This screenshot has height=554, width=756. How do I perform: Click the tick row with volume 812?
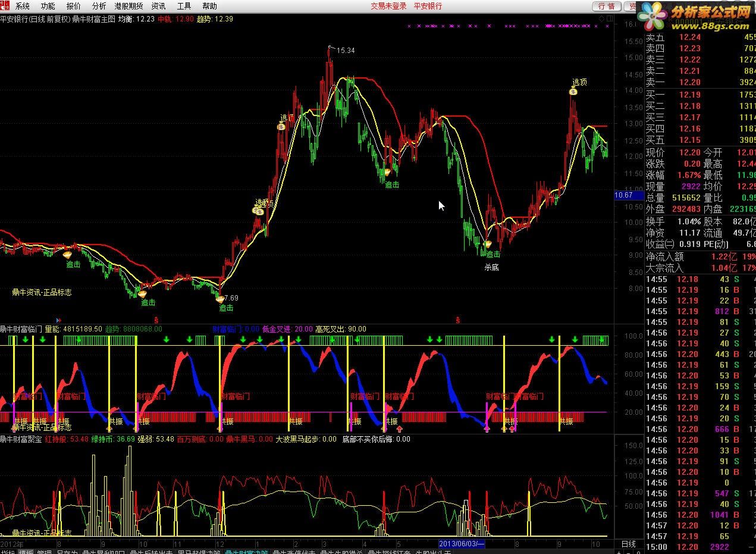(701, 311)
